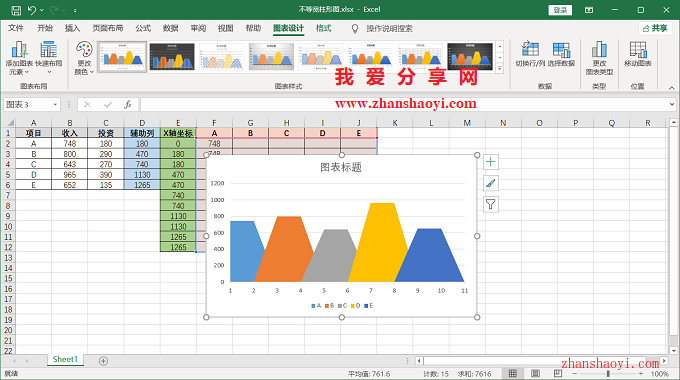
Task: Expand the chart styles gallery More arrow
Action: click(500, 68)
